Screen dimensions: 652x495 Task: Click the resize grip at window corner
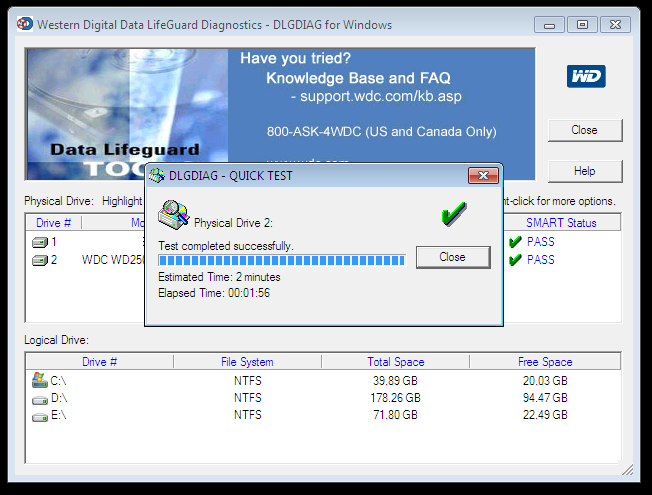(628, 470)
